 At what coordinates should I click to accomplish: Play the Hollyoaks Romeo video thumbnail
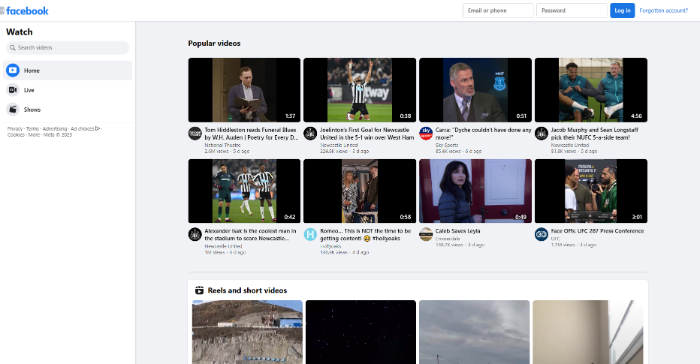coord(360,191)
